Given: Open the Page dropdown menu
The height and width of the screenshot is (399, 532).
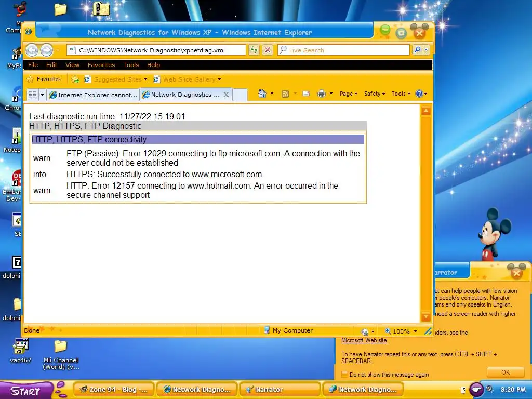Looking at the screenshot, I should (x=349, y=94).
